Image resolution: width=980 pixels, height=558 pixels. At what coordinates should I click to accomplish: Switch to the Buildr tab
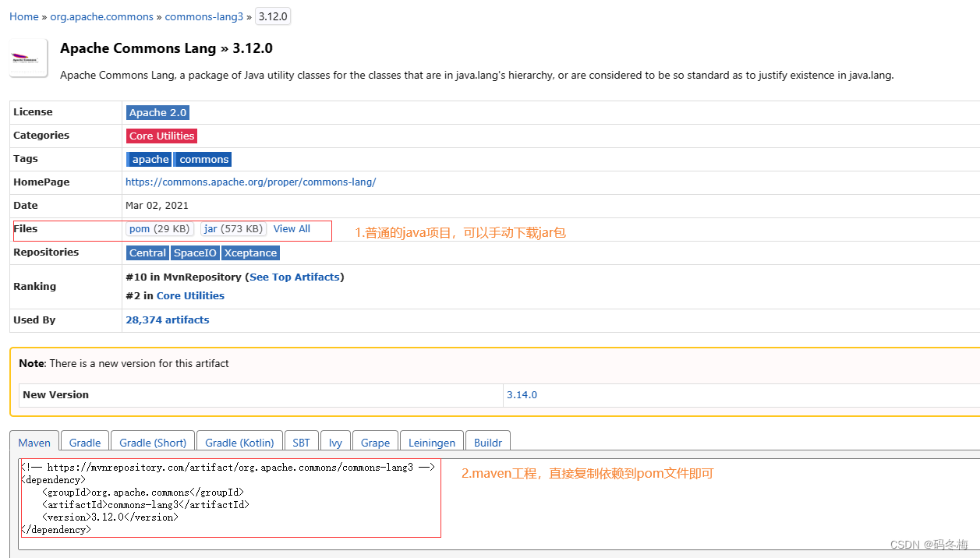[488, 442]
